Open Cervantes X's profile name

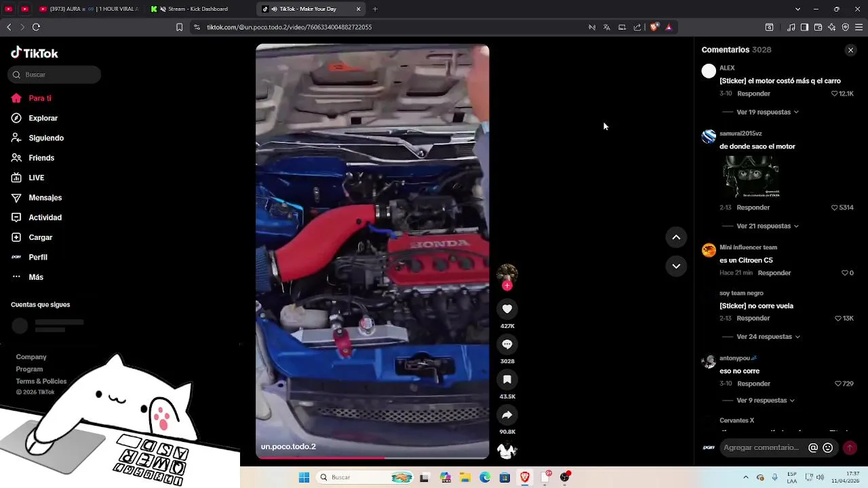736,420
